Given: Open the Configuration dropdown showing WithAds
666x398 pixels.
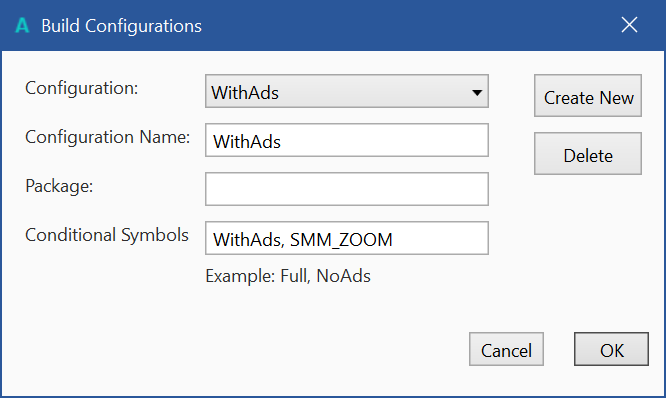Looking at the screenshot, I should 347,91.
